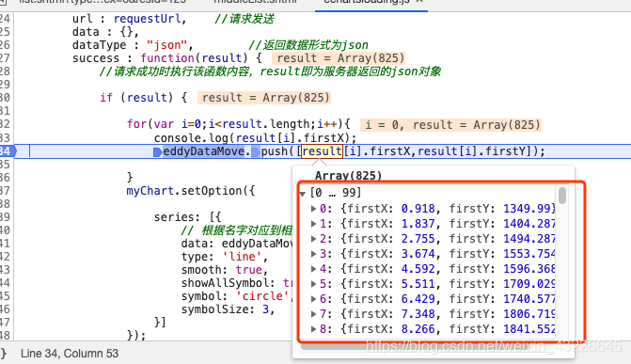Click 'series: [{' on line 39
The width and height of the screenshot is (631, 364).
click(187, 217)
